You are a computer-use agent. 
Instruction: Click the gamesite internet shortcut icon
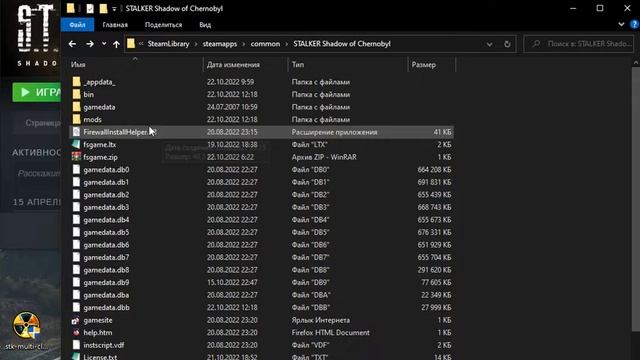(x=76, y=320)
